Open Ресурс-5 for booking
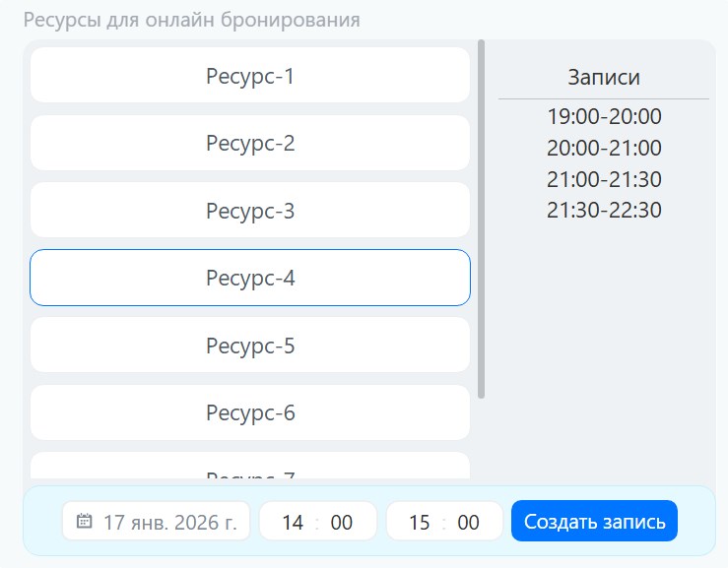 point(250,346)
